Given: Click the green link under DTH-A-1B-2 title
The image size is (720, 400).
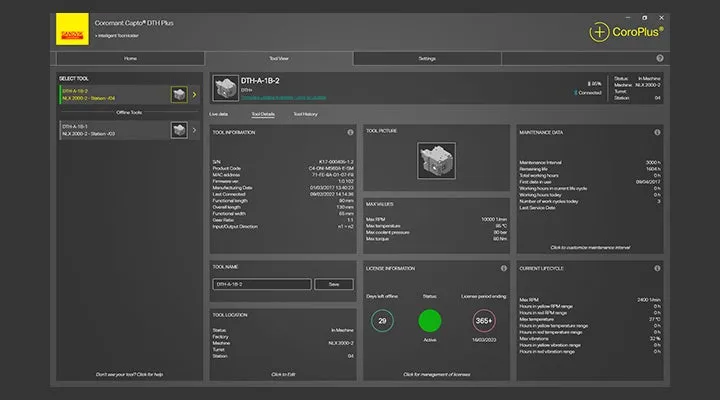Looking at the screenshot, I should [x=283, y=97].
